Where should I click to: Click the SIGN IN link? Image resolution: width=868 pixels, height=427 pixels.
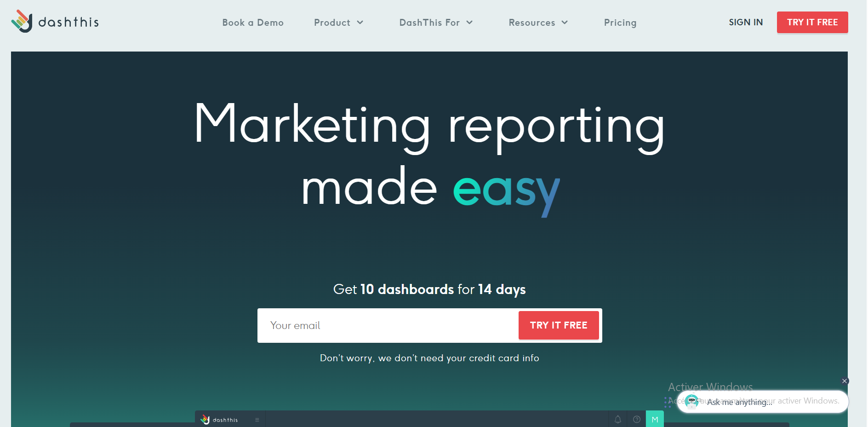745,22
